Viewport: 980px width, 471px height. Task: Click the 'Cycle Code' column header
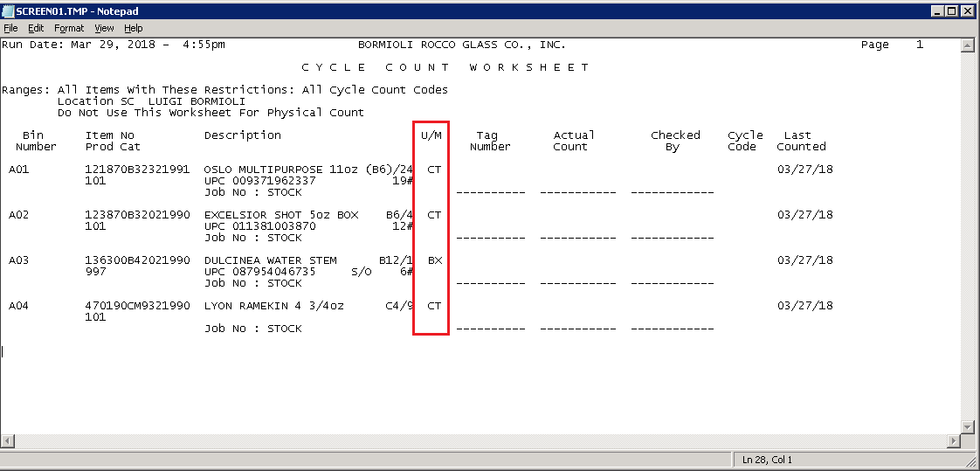point(745,141)
